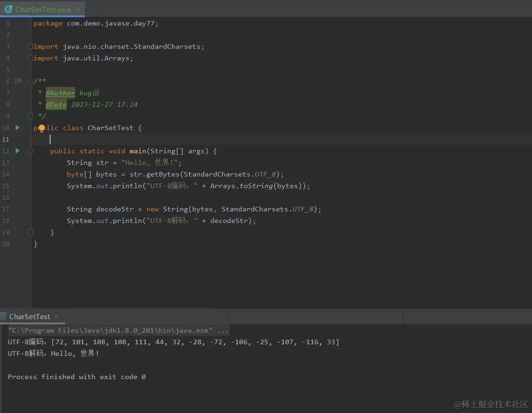Click line number 11 in the gutter

coord(6,139)
